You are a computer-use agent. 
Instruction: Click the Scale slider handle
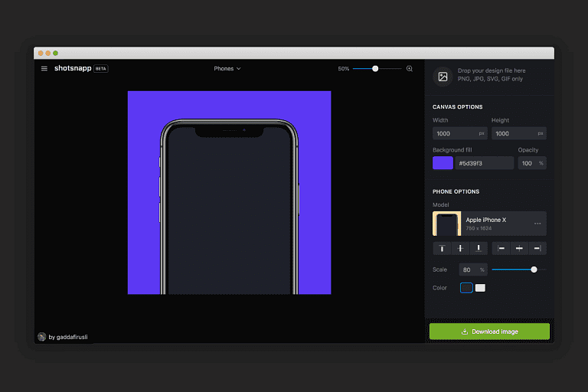coord(534,269)
